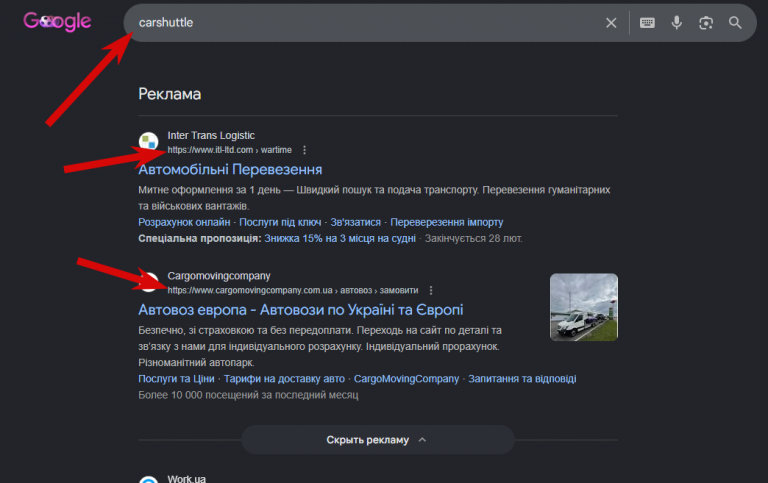Open 'Тарифи на доставку авто' sitelink
The image size is (768, 483).
(x=284, y=379)
